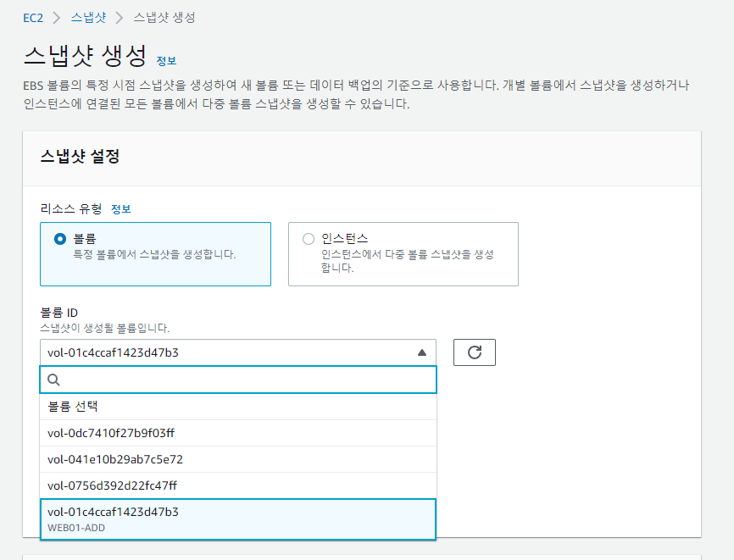This screenshot has width=734, height=560.
Task: Choose the 볼륨 선택 placeholder option
Action: (238, 407)
